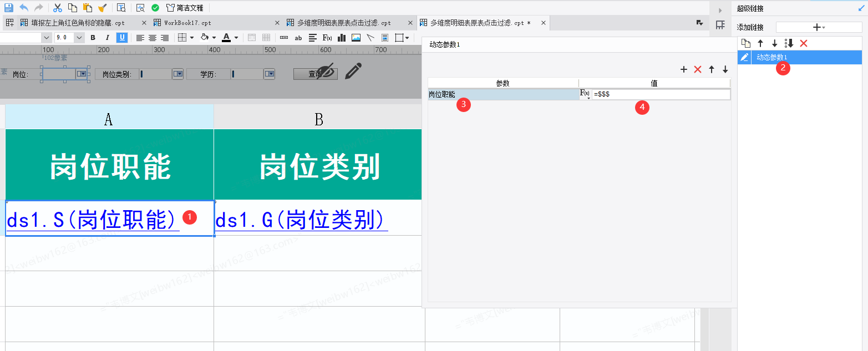Click the ds1.G(岗位类别) cell link
The height and width of the screenshot is (351, 868).
point(301,220)
